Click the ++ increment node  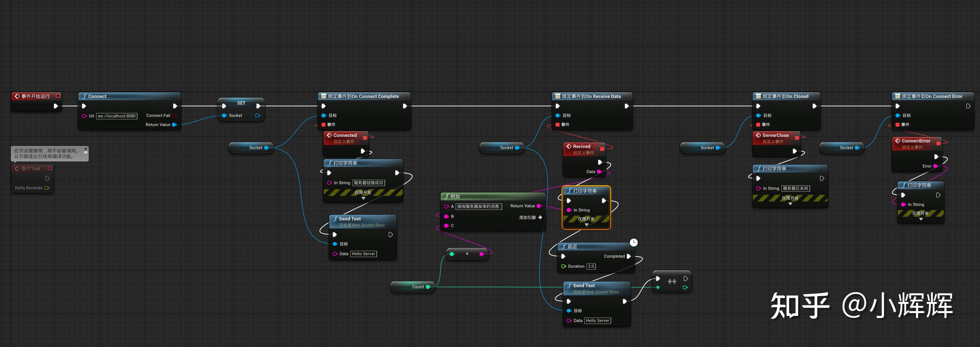(672, 282)
